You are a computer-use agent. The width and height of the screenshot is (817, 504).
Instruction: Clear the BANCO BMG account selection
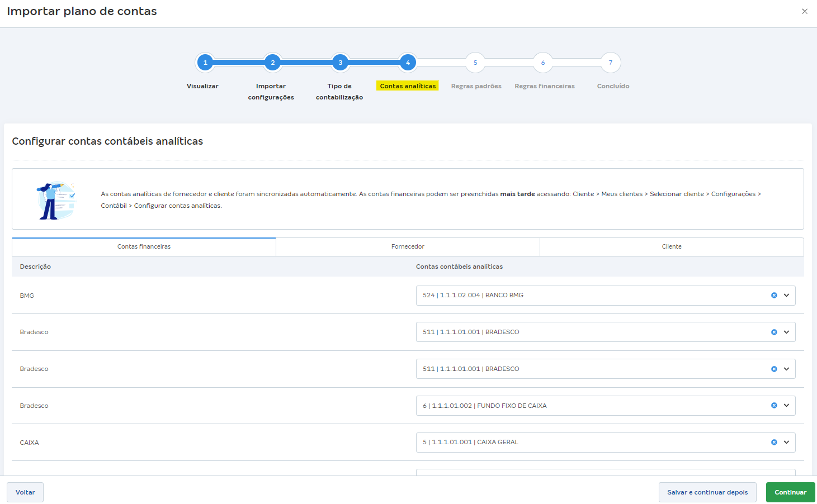tap(774, 296)
